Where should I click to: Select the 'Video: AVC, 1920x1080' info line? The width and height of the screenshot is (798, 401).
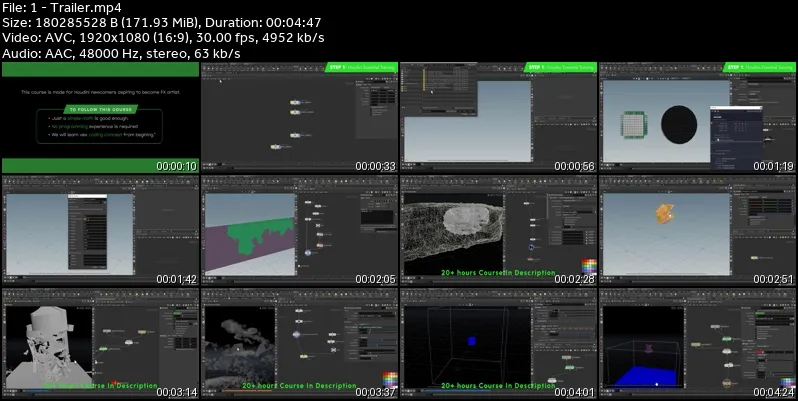[x=163, y=38]
